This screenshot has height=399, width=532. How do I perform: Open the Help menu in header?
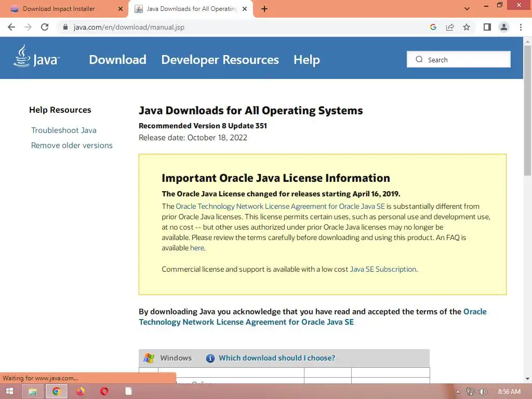[x=307, y=60]
